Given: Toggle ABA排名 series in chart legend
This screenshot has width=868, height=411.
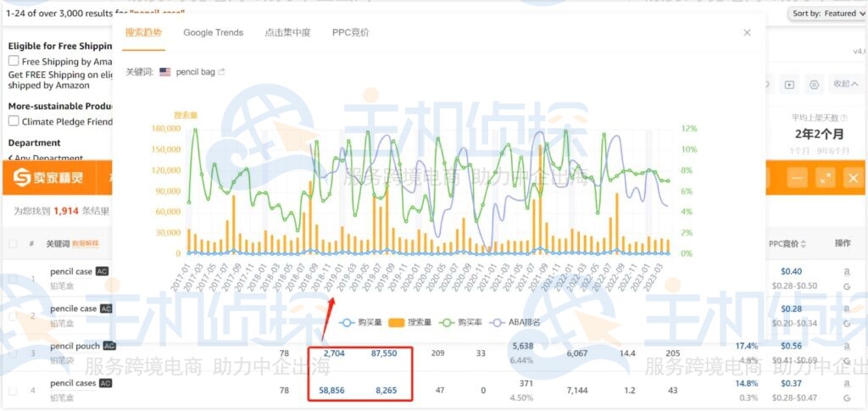Looking at the screenshot, I should click(x=516, y=322).
